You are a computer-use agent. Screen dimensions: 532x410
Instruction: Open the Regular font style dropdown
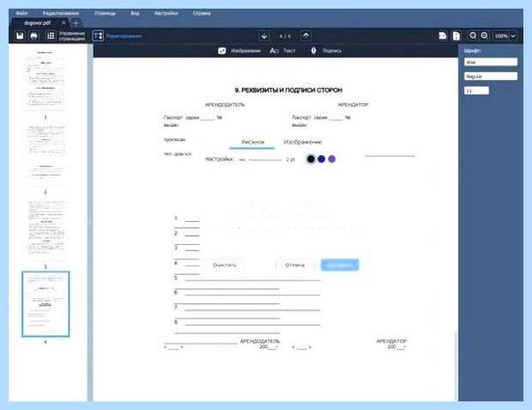[490, 76]
